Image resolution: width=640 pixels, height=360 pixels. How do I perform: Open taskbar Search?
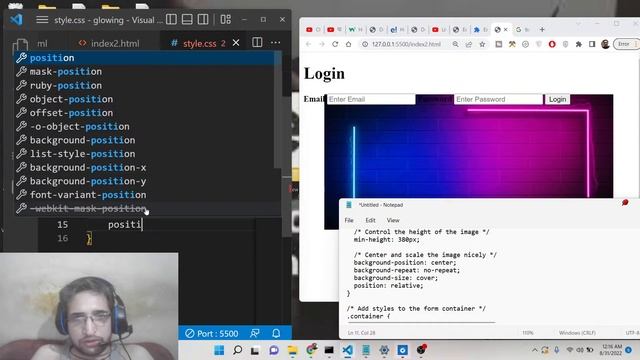tap(237, 350)
